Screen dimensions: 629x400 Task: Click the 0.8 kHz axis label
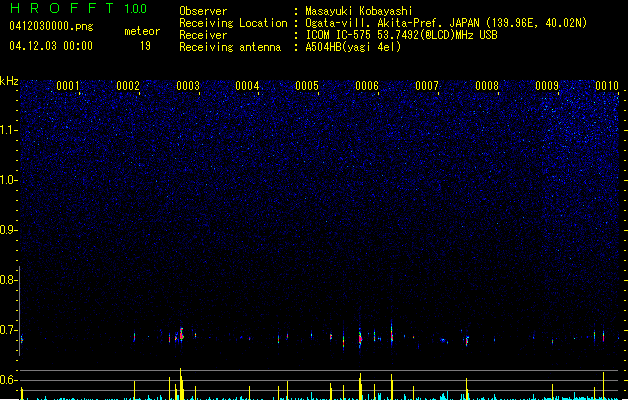click(x=8, y=280)
